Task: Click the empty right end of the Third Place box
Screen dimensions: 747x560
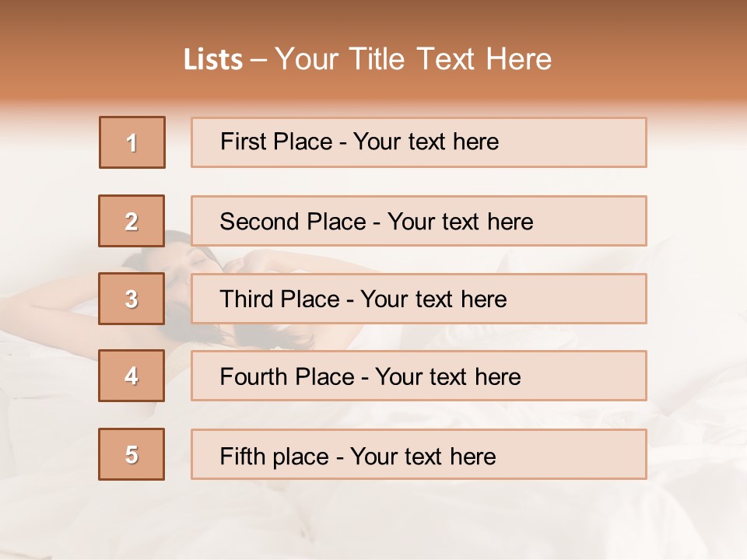Action: [591, 299]
